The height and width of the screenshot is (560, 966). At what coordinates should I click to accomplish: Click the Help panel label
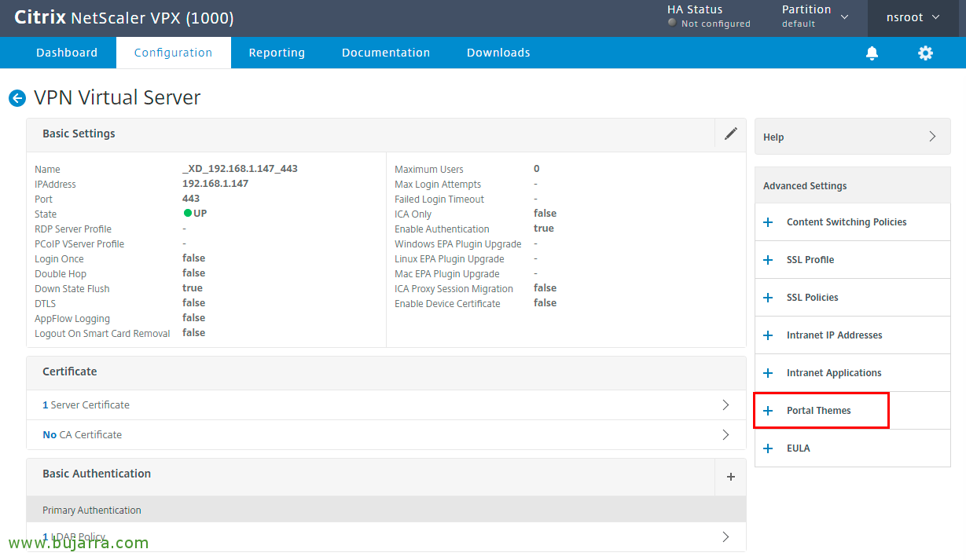pyautogui.click(x=773, y=137)
